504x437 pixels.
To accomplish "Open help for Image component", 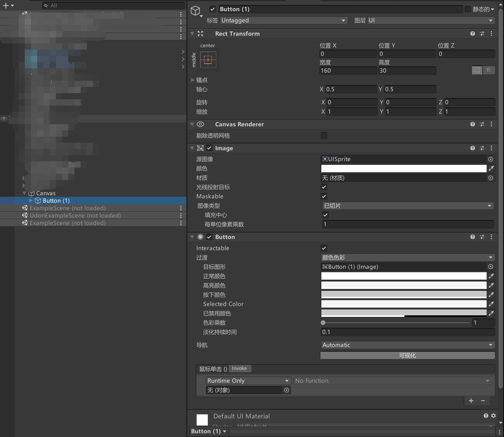I will click(x=472, y=148).
